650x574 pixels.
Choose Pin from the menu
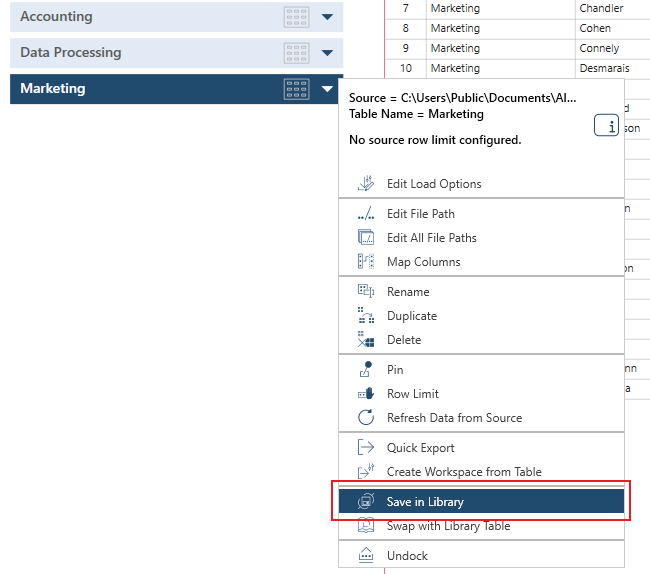(x=481, y=370)
